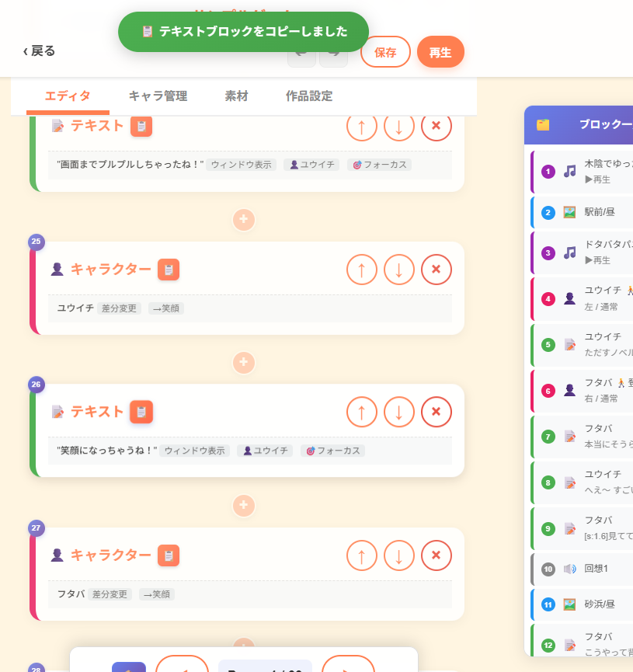Move the プルプル text block up
633x672 pixels.
(x=362, y=126)
